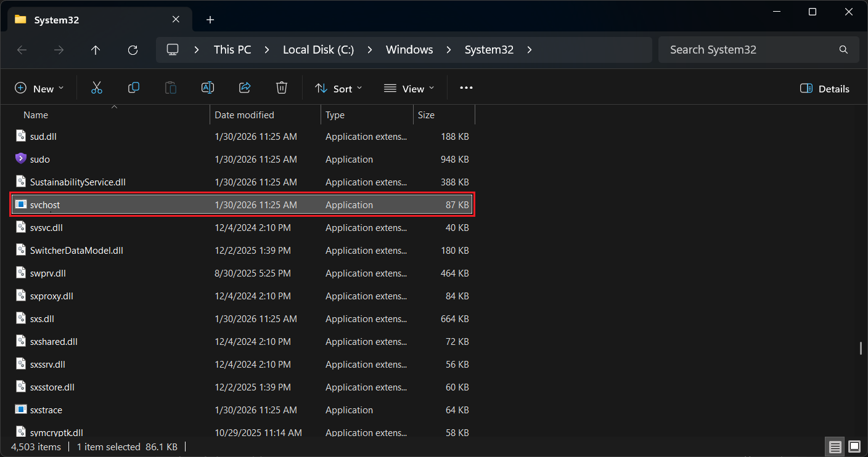
Task: Click the Cut scissors icon
Action: [x=96, y=88]
